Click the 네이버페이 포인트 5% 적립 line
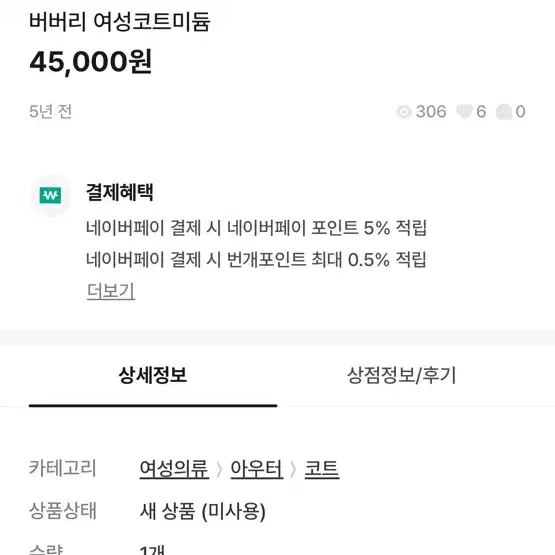 (x=256, y=228)
